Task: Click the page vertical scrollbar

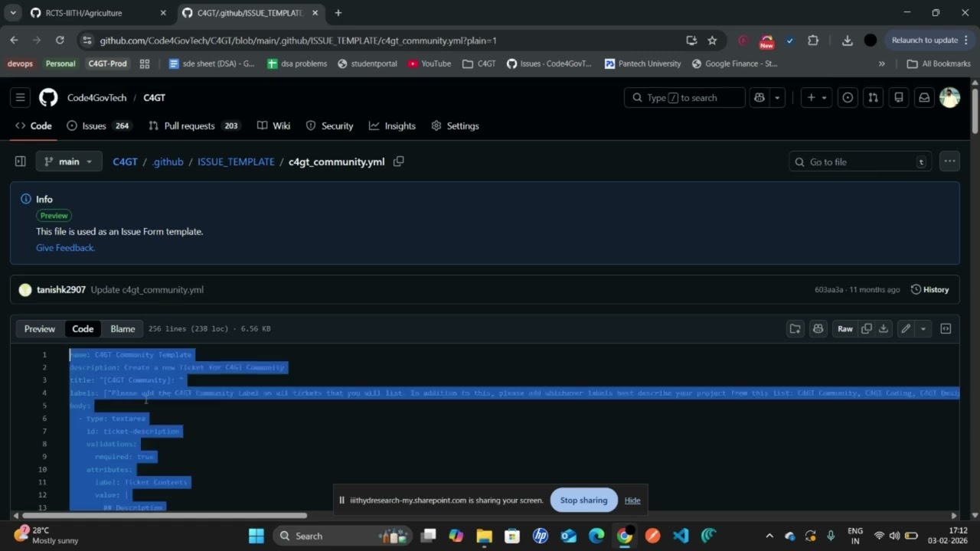Action: click(975, 111)
